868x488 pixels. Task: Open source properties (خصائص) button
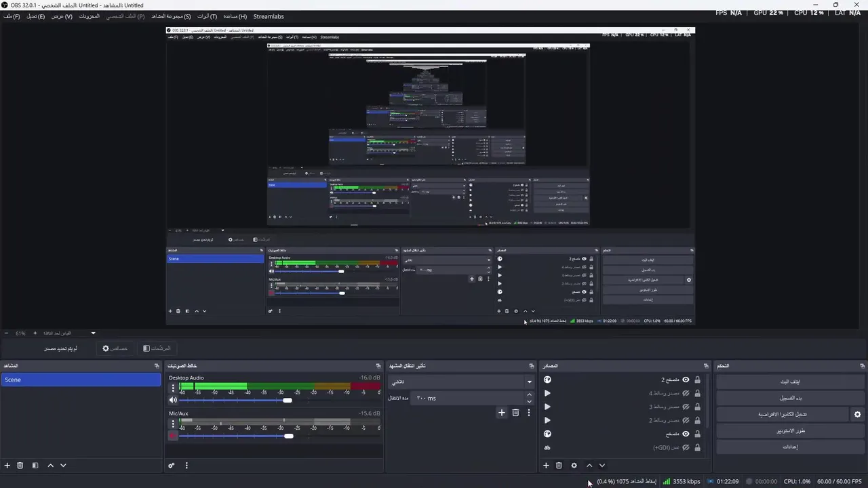click(115, 348)
